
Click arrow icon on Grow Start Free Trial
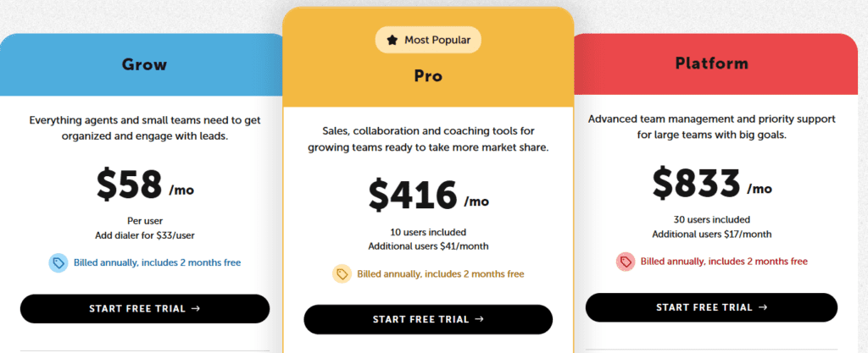coord(195,309)
